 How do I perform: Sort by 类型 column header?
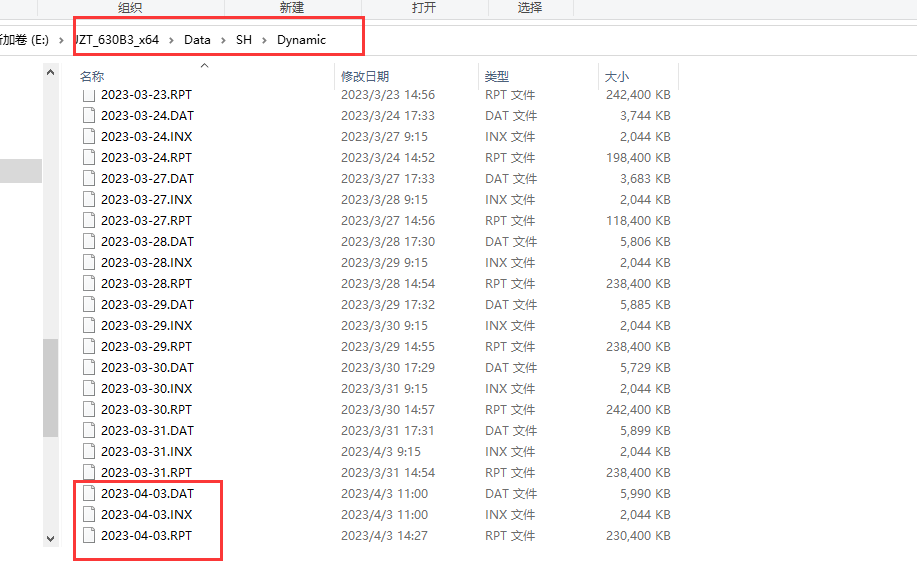[497, 77]
